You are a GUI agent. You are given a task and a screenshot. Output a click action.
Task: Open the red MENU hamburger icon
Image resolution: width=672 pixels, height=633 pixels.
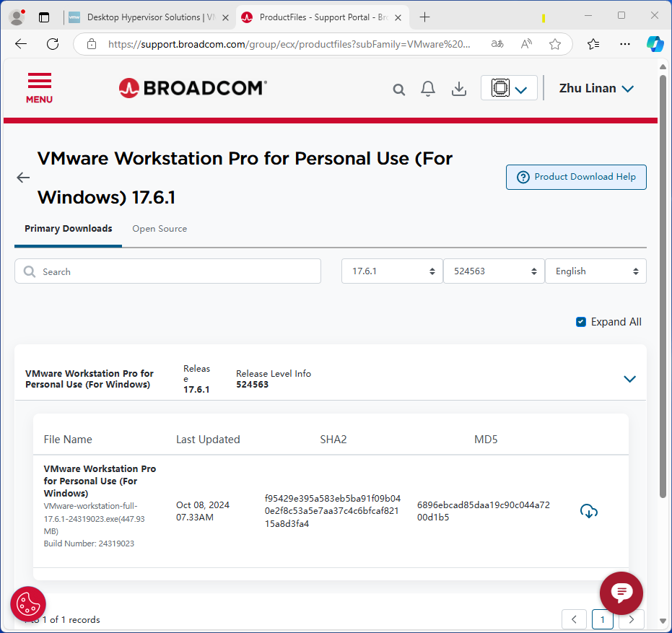click(39, 88)
